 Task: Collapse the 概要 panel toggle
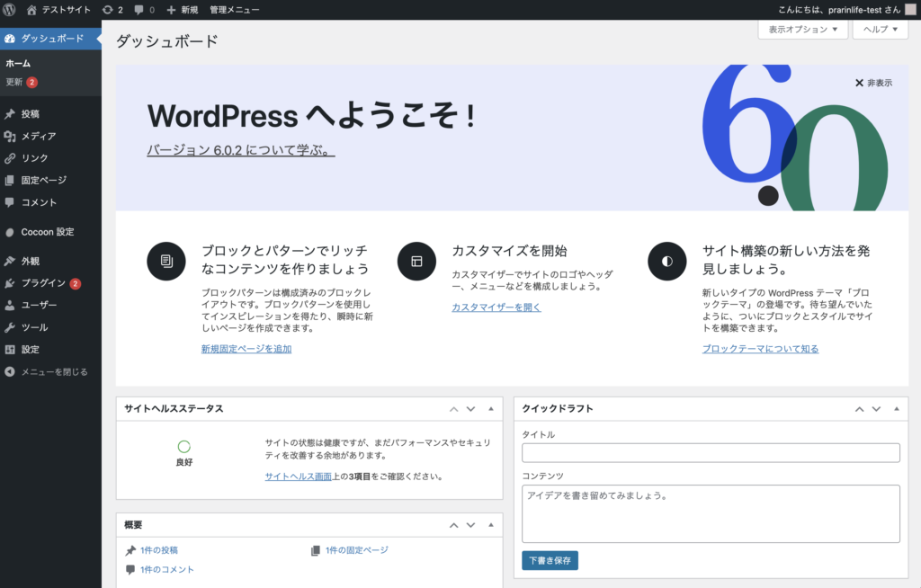491,525
